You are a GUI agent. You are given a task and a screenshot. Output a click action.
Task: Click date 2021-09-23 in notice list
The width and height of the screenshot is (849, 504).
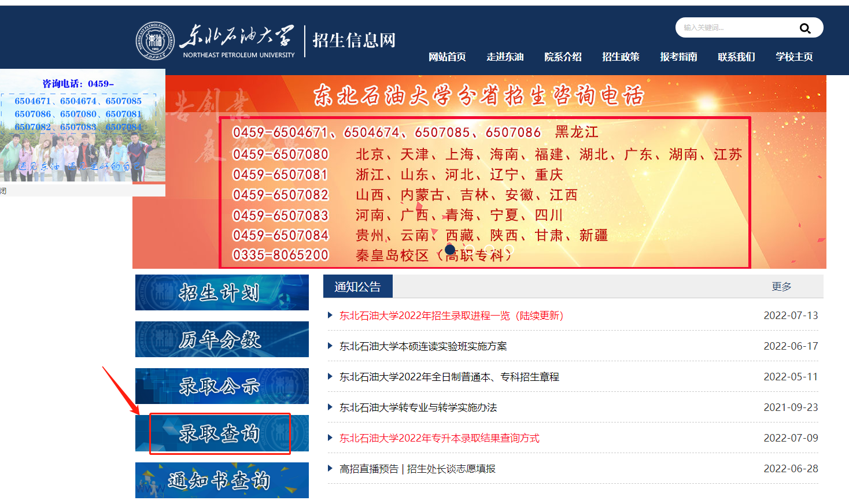[791, 407]
